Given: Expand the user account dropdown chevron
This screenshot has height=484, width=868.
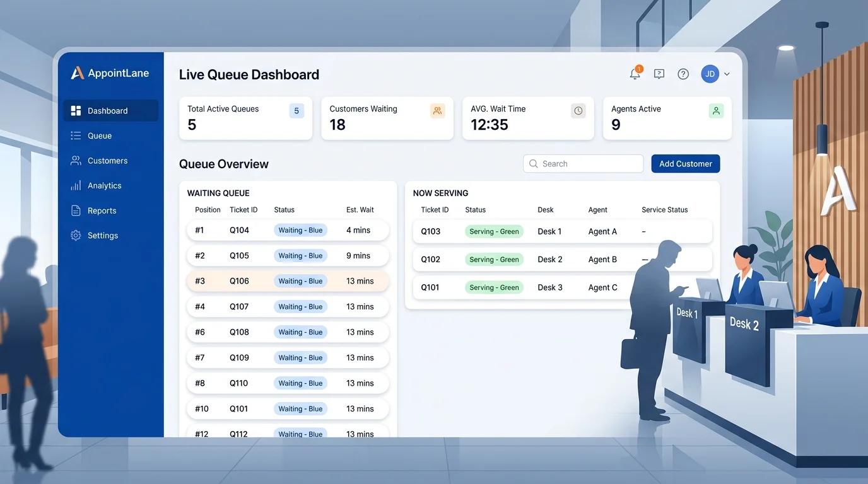Looking at the screenshot, I should [x=727, y=74].
